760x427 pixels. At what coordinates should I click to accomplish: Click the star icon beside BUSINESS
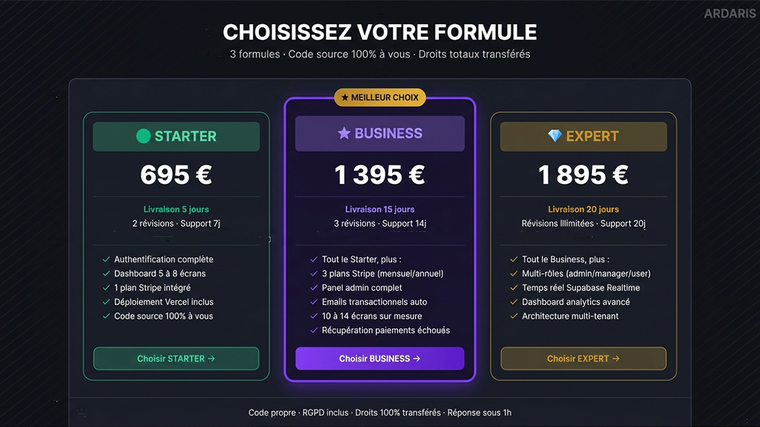(x=344, y=133)
